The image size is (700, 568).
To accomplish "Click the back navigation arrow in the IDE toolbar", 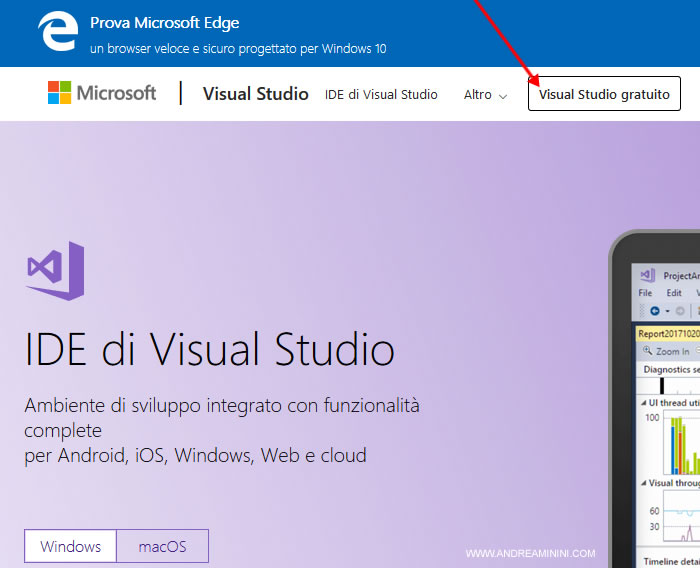I will click(x=654, y=311).
